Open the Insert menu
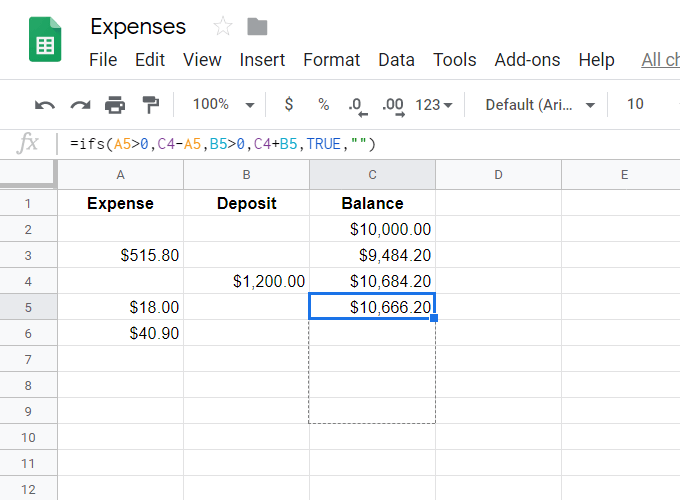680x500 pixels. [x=262, y=60]
